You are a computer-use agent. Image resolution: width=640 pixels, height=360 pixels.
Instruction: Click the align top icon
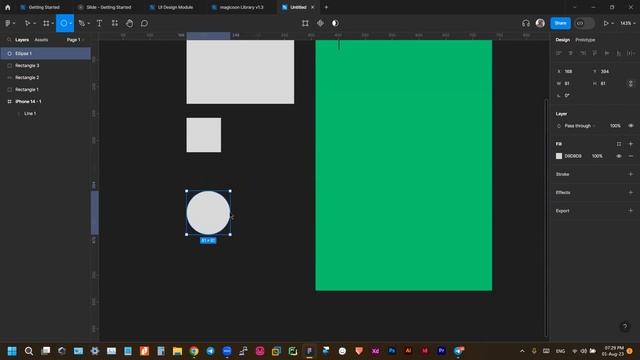[595, 53]
